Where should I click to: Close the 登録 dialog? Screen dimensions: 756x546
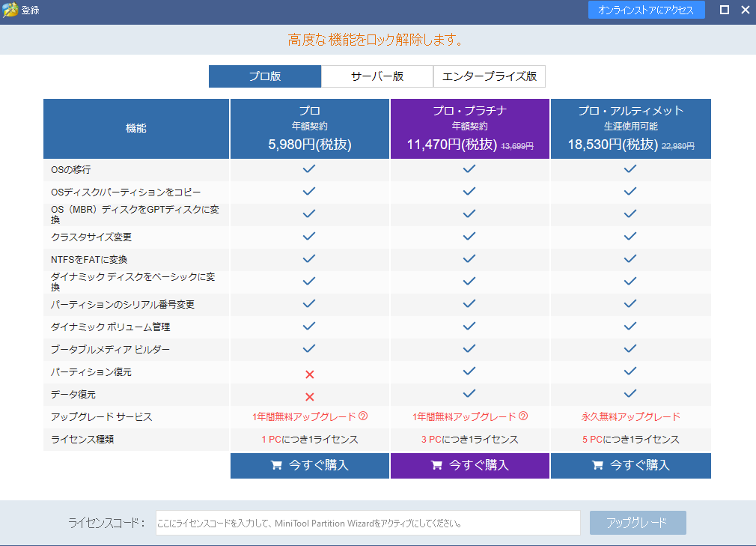point(746,10)
